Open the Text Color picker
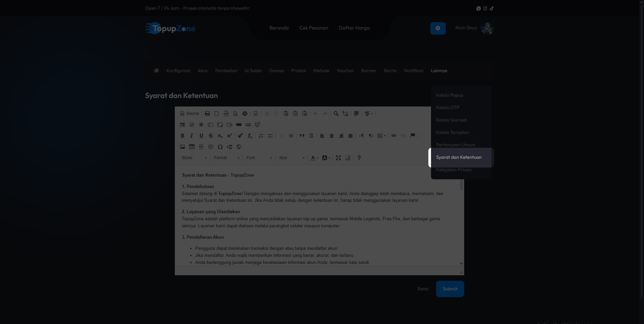The width and height of the screenshot is (644, 324). coord(315,158)
